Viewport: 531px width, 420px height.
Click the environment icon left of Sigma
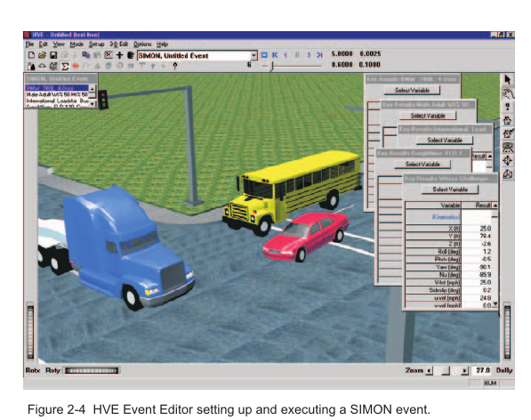click(53, 66)
